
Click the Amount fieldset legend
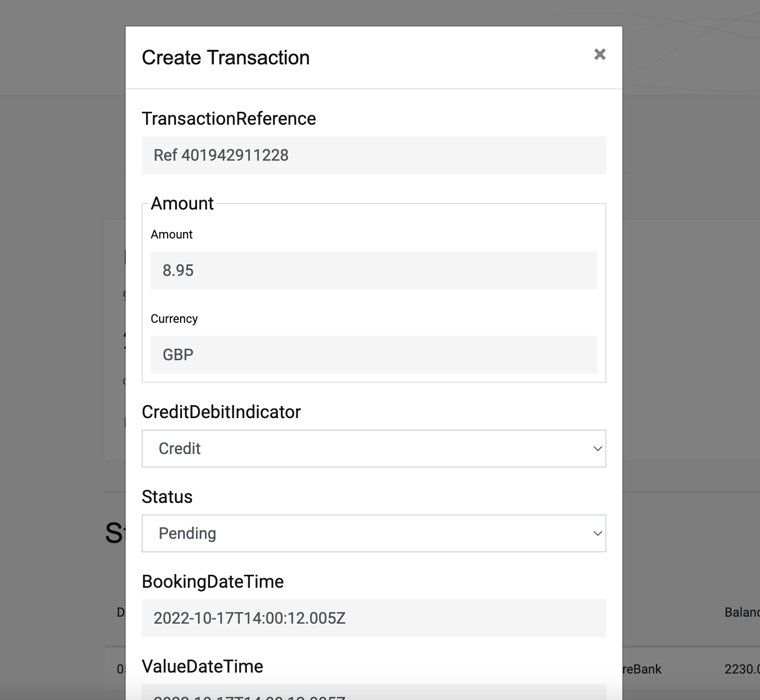click(x=182, y=204)
